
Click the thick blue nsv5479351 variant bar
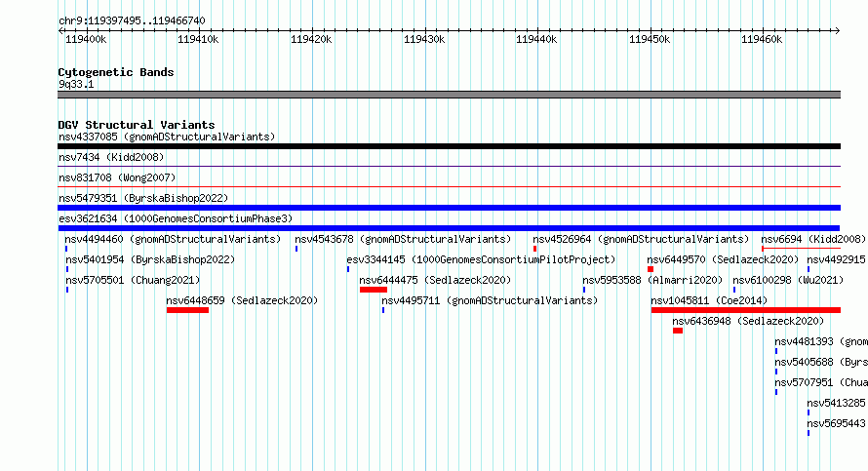tap(449, 208)
